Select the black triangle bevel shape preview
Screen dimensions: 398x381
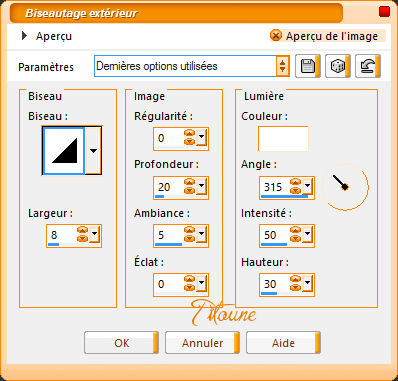point(64,151)
